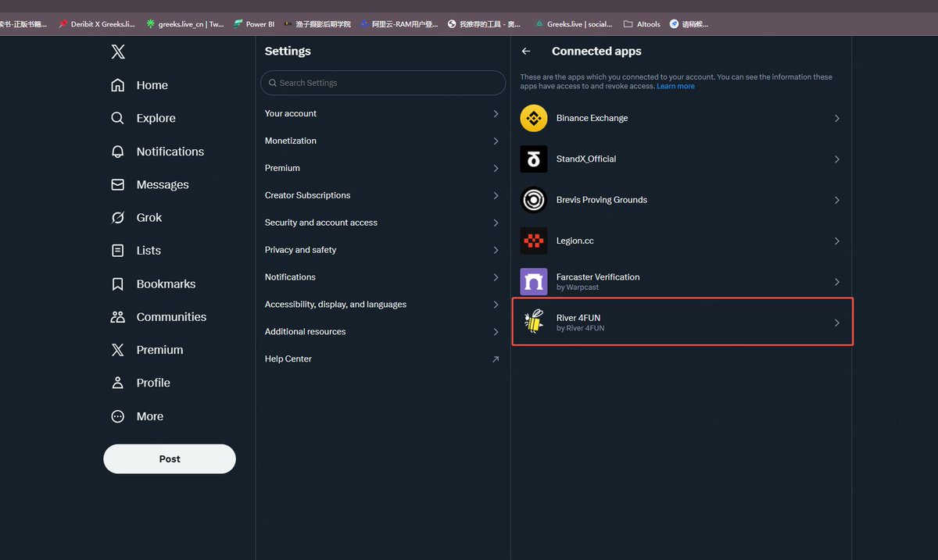Open Brevis Proving Grounds connected app
Viewport: 938px width, 560px height.
tap(682, 200)
